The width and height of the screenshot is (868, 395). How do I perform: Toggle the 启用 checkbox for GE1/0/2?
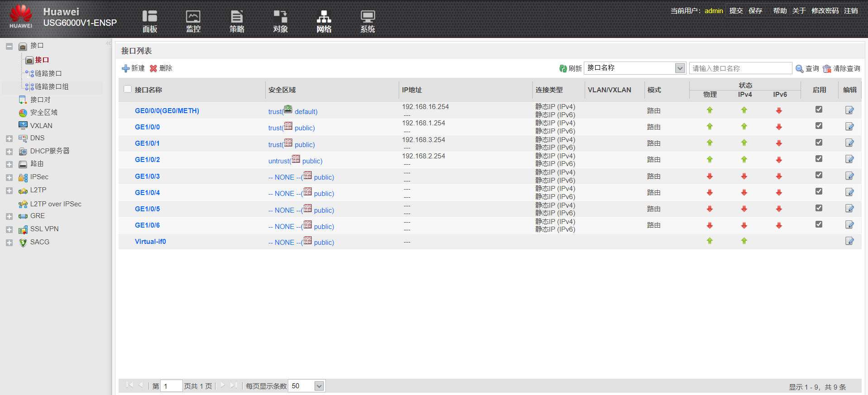coord(819,159)
